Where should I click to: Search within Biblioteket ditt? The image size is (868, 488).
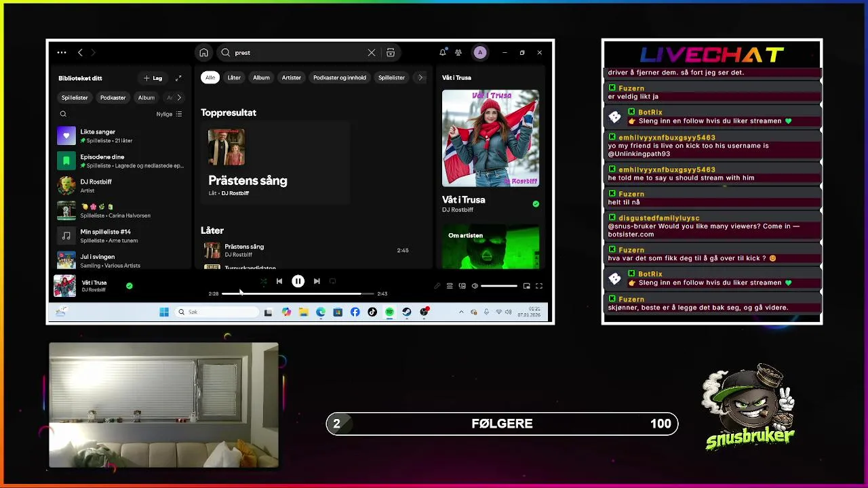(63, 114)
